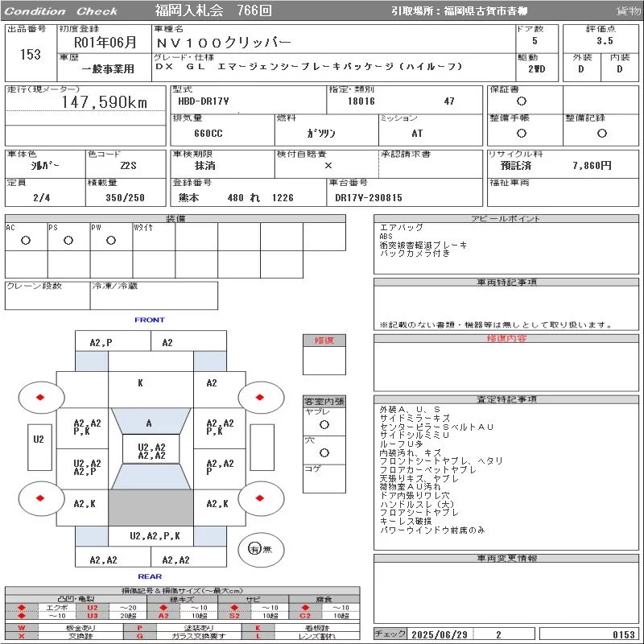The width and height of the screenshot is (644, 644).
Task: Click the REAR label below diagram
Action: click(x=150, y=576)
